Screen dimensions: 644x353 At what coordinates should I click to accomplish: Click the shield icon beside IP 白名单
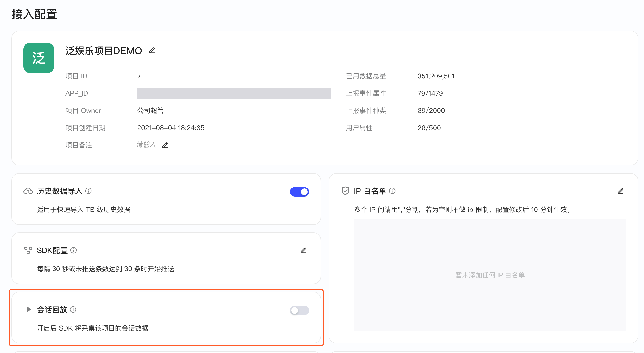345,191
